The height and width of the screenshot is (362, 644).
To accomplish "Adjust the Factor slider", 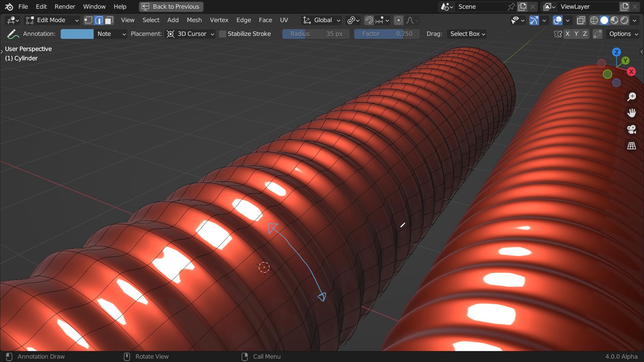I will click(387, 34).
